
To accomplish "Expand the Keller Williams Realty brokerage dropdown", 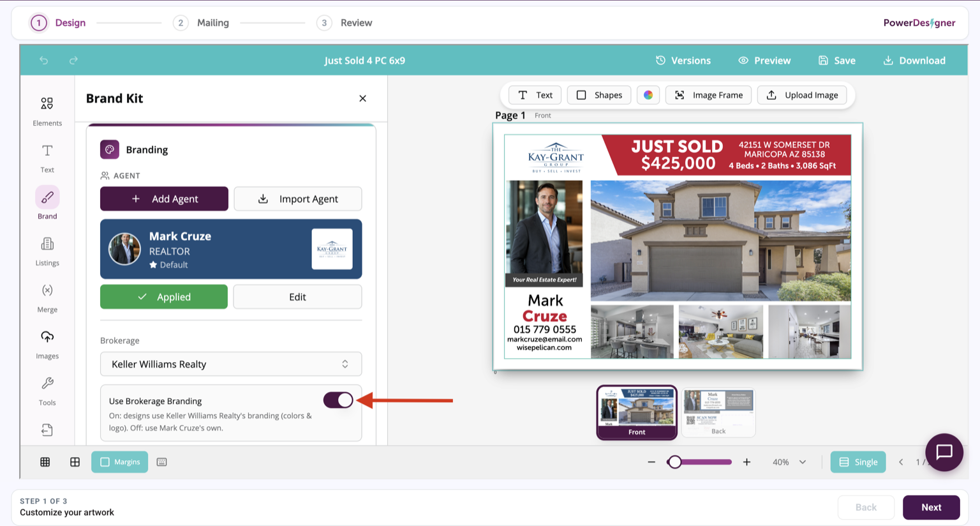I will pyautogui.click(x=231, y=364).
